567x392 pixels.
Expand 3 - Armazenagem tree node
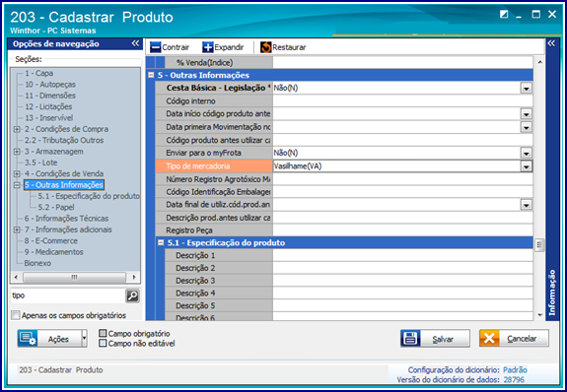point(17,152)
